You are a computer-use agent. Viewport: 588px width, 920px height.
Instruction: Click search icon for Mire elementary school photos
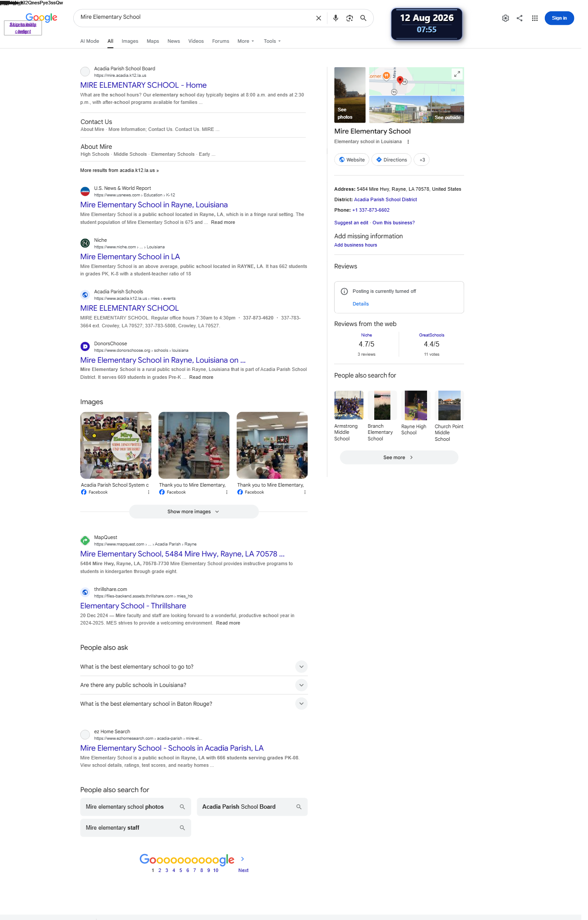coord(182,807)
